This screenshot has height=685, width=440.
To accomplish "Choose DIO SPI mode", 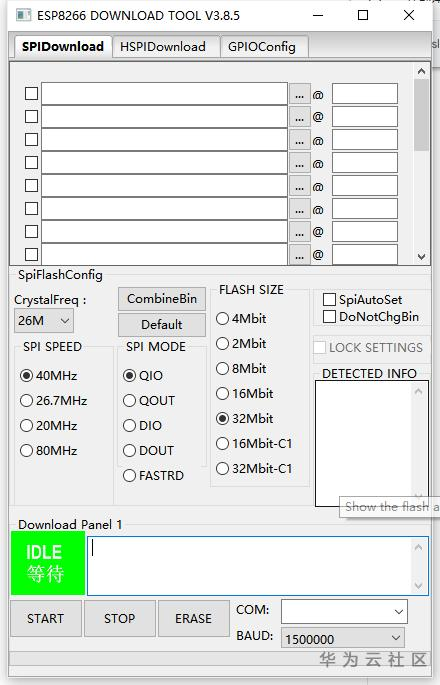I will click(x=129, y=426).
